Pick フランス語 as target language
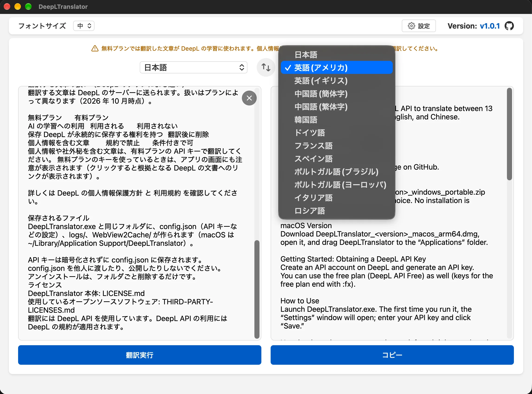Image resolution: width=532 pixels, height=394 pixels. tap(336, 146)
